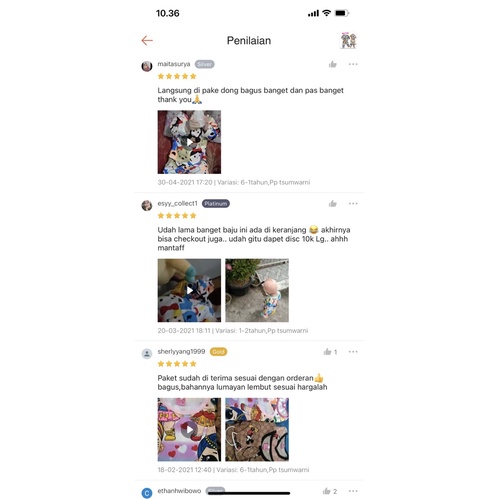Open sherlyyang1999's second review photo
499x499 pixels.
(x=257, y=429)
